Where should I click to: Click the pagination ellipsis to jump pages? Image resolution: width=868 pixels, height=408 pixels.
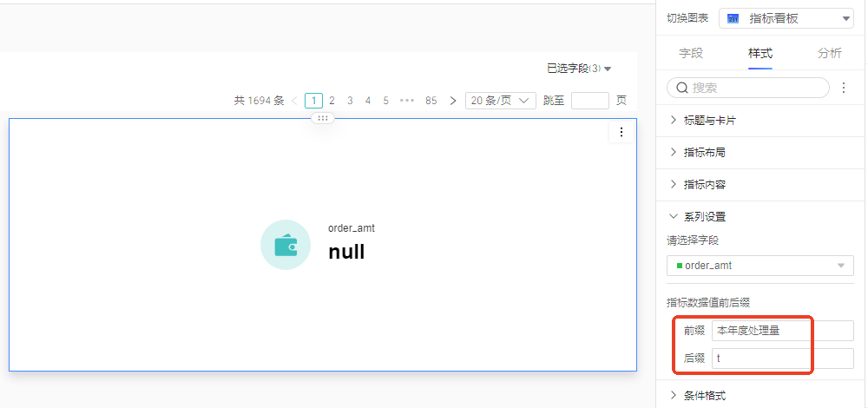point(407,101)
